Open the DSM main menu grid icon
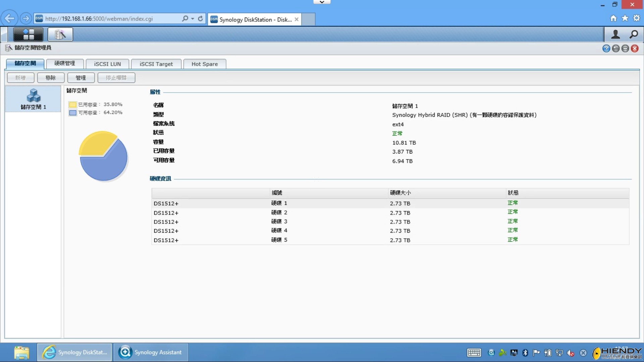Screen dimensions: 644x362 tap(28, 34)
